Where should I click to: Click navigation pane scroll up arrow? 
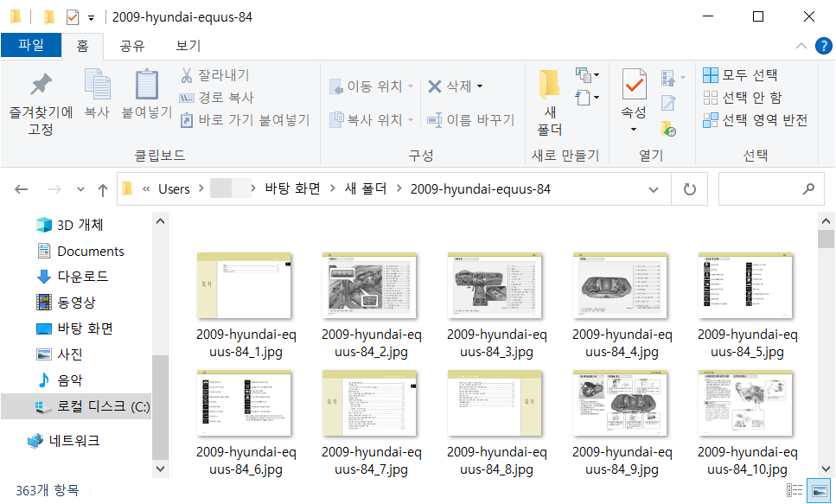click(x=160, y=221)
